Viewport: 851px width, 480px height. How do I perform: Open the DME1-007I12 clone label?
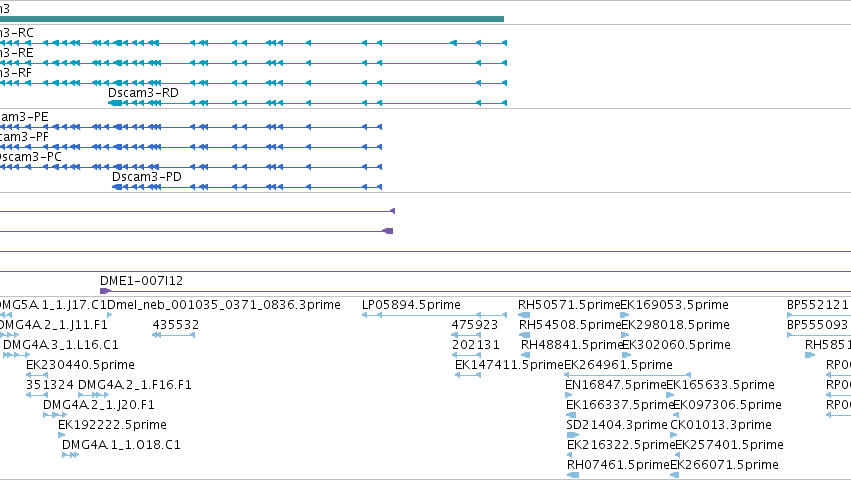point(141,281)
